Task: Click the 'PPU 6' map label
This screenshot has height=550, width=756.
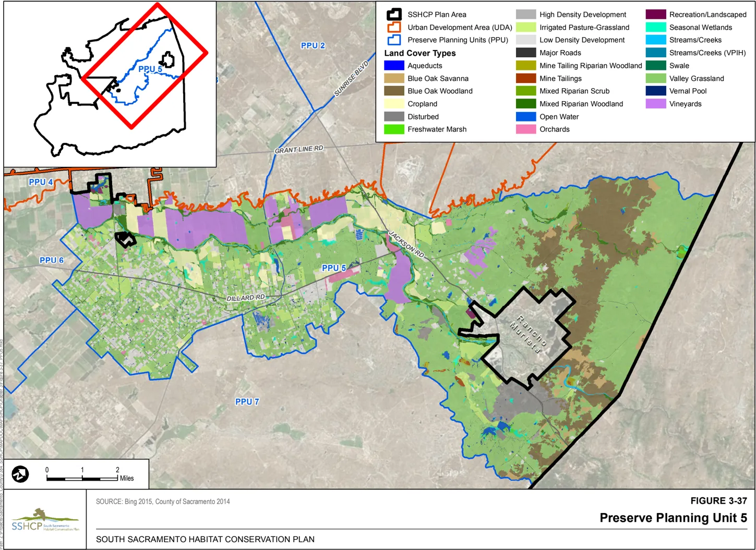Action: [52, 260]
